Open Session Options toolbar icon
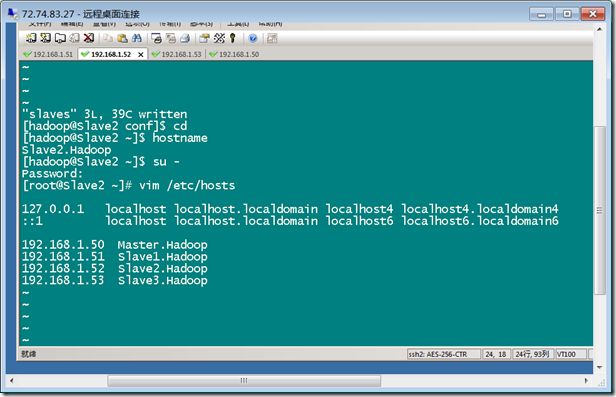Screen dimensions: 616x397 click(204, 38)
